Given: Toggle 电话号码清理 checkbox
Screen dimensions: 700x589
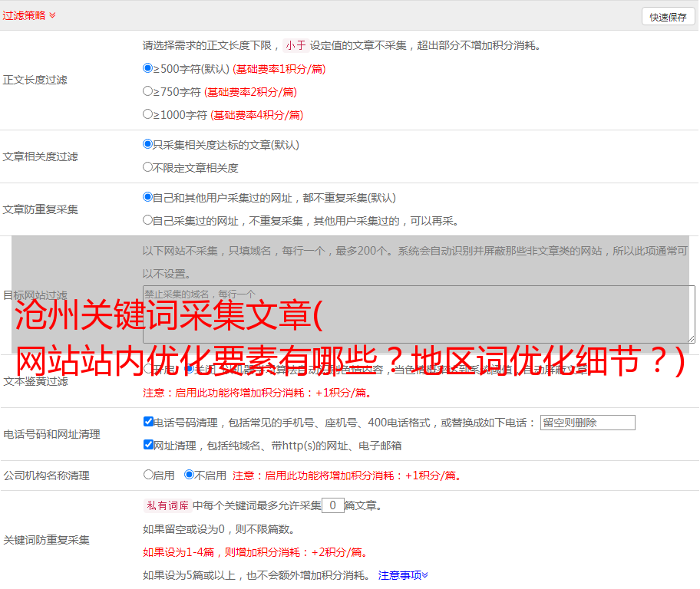Looking at the screenshot, I should (x=148, y=422).
